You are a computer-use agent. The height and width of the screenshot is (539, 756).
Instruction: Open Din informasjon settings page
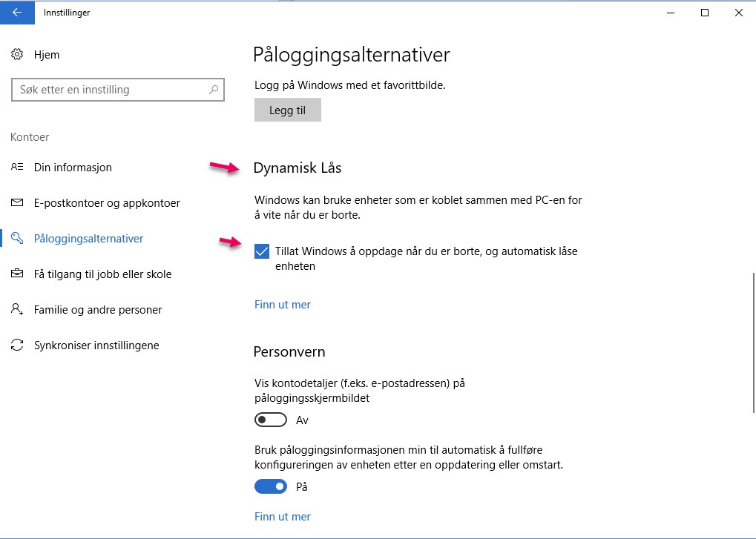(x=73, y=168)
